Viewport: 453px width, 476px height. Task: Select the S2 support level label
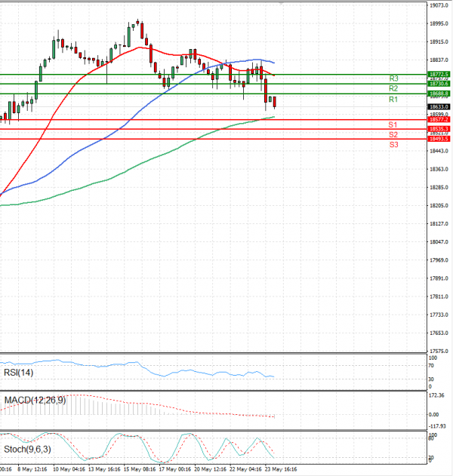[393, 134]
